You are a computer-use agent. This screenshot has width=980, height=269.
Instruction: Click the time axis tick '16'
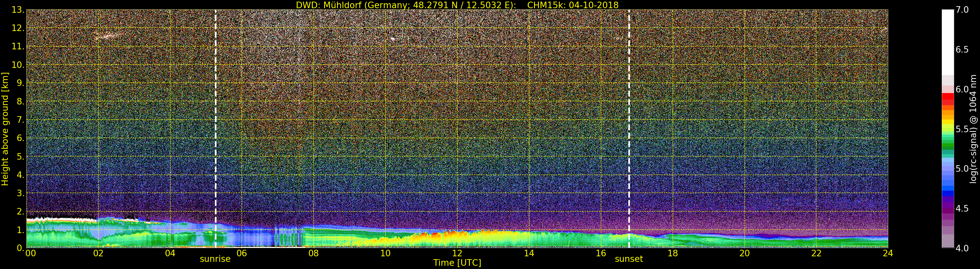coord(601,253)
